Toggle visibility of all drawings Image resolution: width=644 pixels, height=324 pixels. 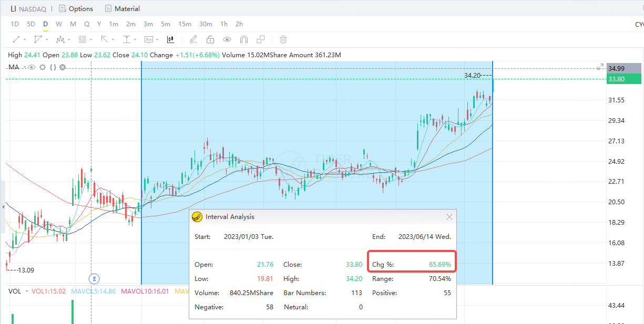click(x=227, y=39)
